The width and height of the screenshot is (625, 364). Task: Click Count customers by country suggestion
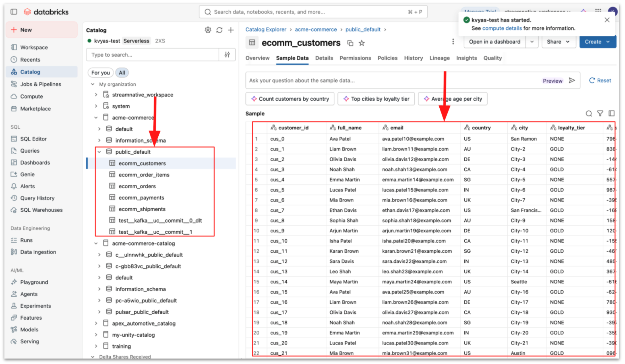pos(290,99)
